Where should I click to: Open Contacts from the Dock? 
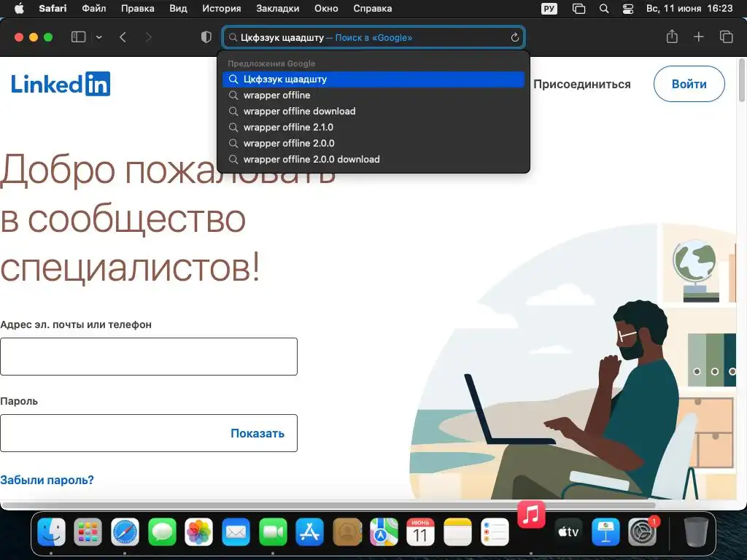click(347, 532)
